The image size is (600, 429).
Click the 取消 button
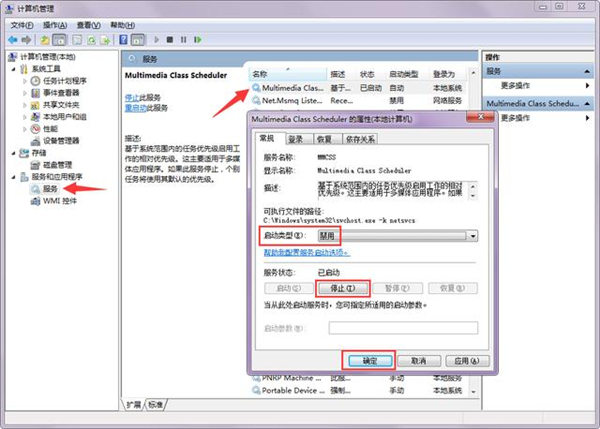pyautogui.click(x=419, y=361)
